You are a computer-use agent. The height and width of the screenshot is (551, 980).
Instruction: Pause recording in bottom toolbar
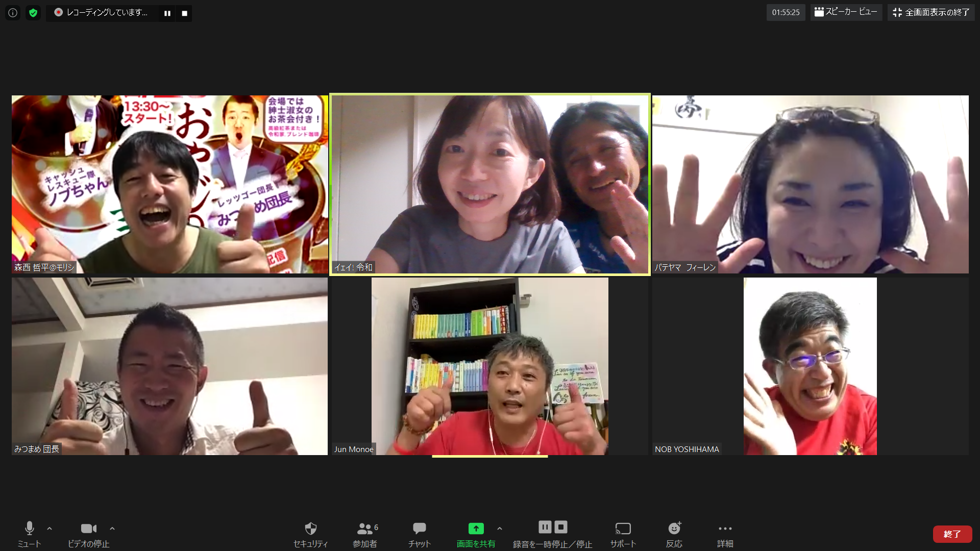click(545, 527)
